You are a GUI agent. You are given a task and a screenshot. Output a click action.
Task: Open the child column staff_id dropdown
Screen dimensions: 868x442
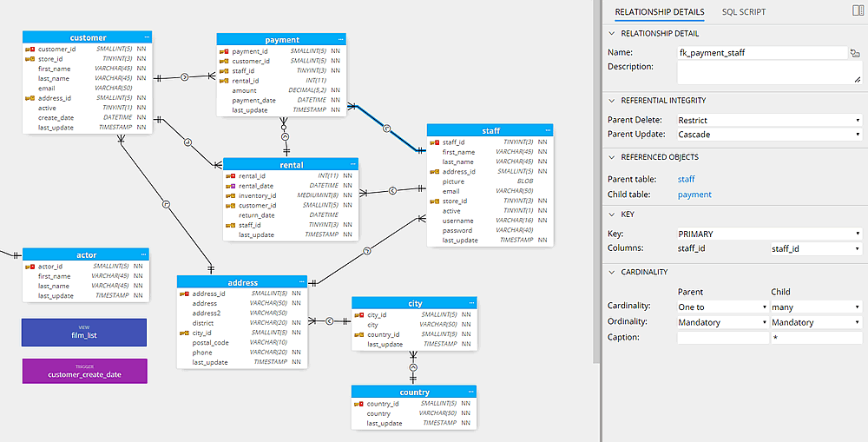[817, 248]
